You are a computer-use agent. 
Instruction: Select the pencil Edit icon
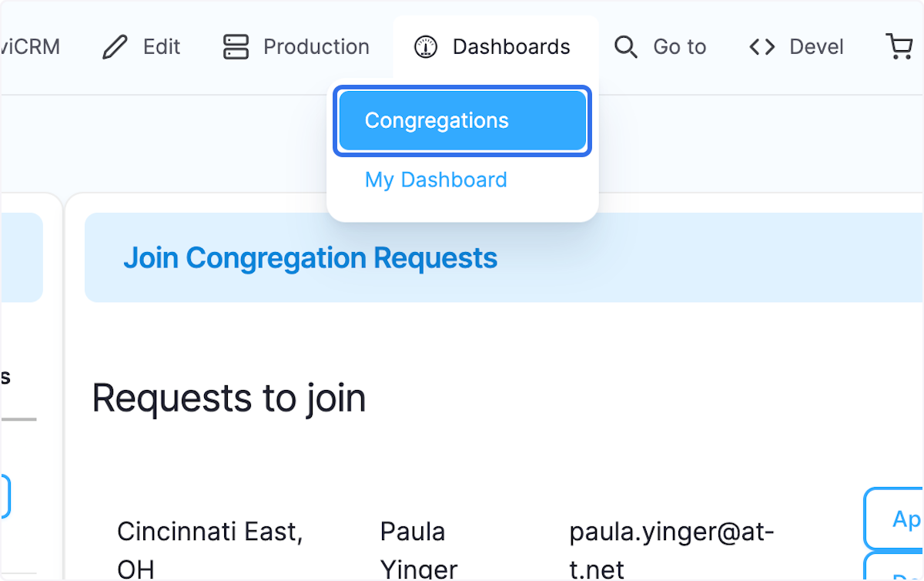[x=114, y=46]
